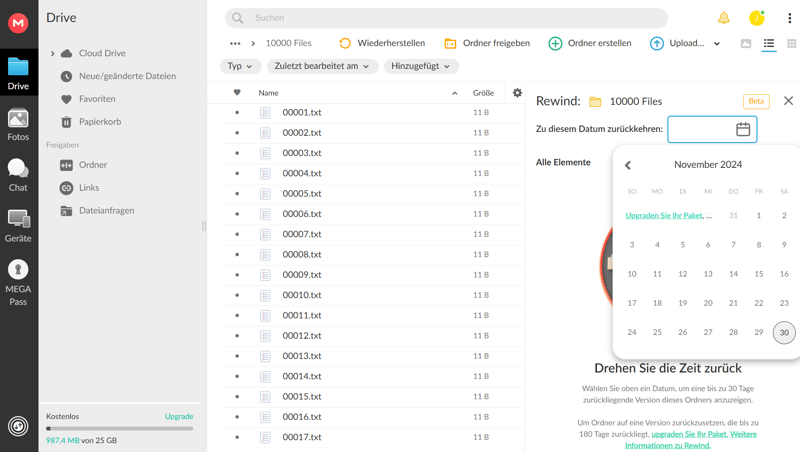The height and width of the screenshot is (452, 800).
Task: Switch to list view icon
Action: (769, 44)
